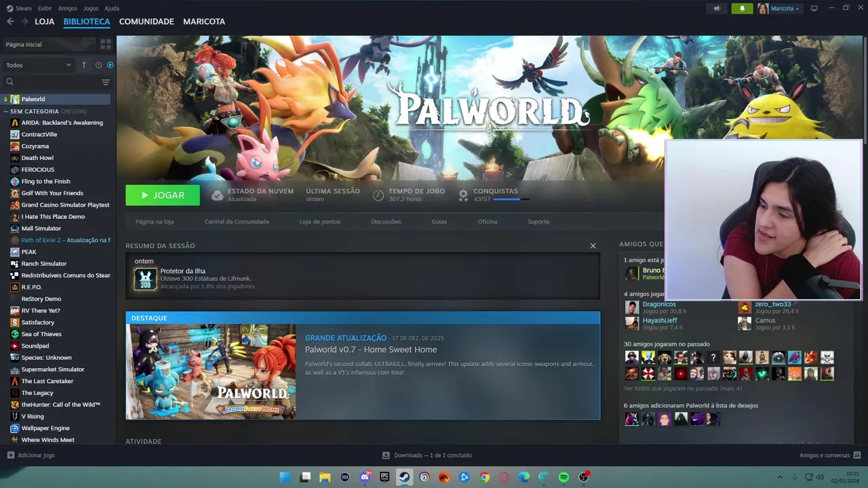
Task: Open the Página na loja link
Action: 155,222
